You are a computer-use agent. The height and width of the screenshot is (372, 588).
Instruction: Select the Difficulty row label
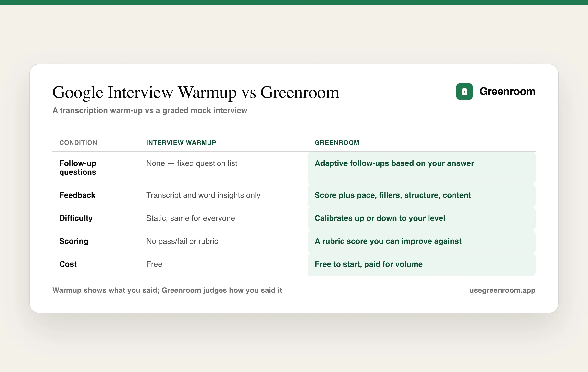(x=76, y=218)
